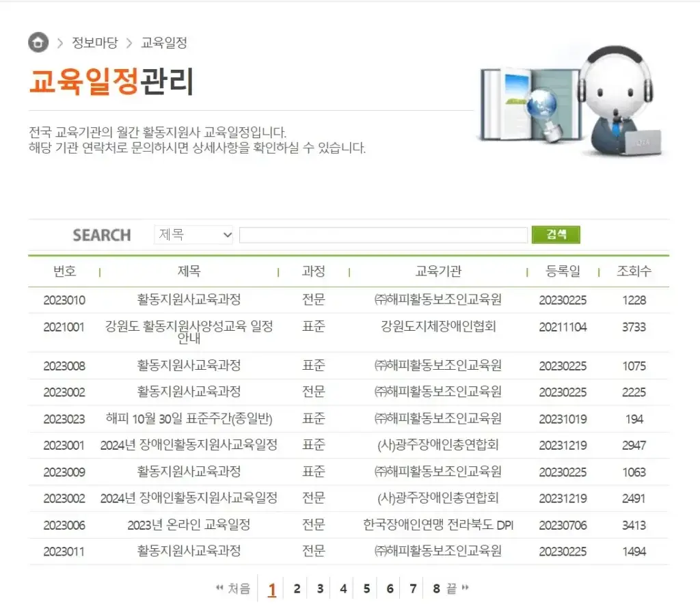700x609 pixels.
Task: Open 활동지원사교육과정 in row 2023011
Action: pos(189,552)
